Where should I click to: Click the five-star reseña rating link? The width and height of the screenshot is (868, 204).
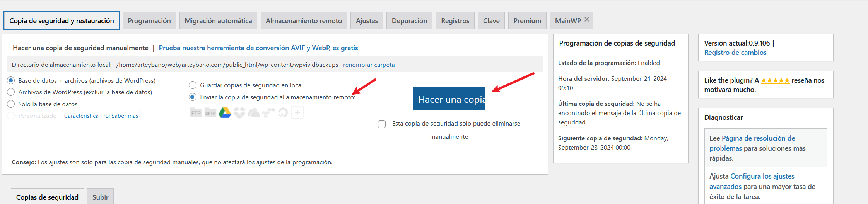(x=775, y=80)
